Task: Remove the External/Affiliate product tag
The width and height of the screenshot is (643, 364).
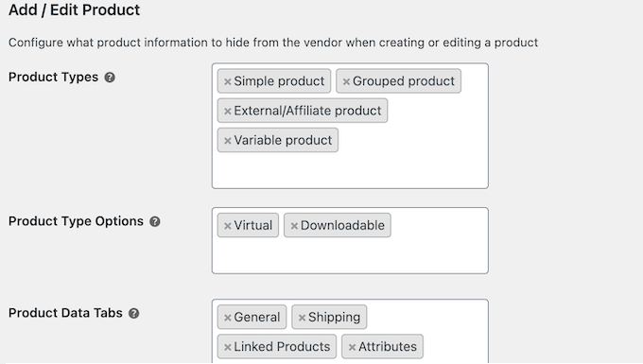Action: 228,111
